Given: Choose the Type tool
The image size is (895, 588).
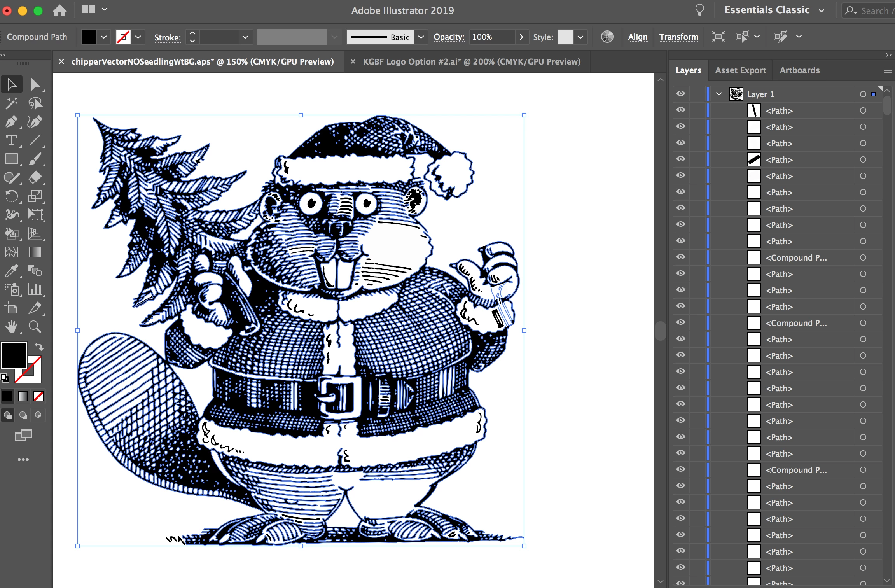Looking at the screenshot, I should [11, 140].
